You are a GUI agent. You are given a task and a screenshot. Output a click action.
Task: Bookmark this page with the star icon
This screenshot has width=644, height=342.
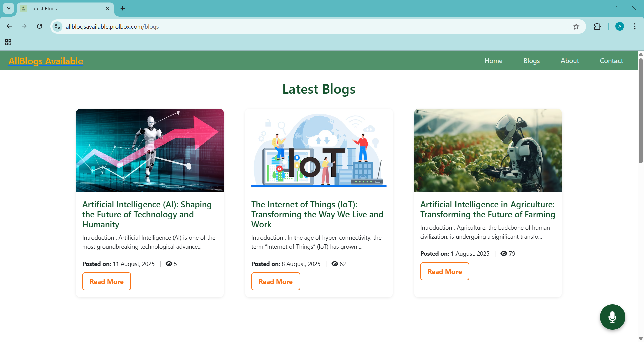point(576,27)
